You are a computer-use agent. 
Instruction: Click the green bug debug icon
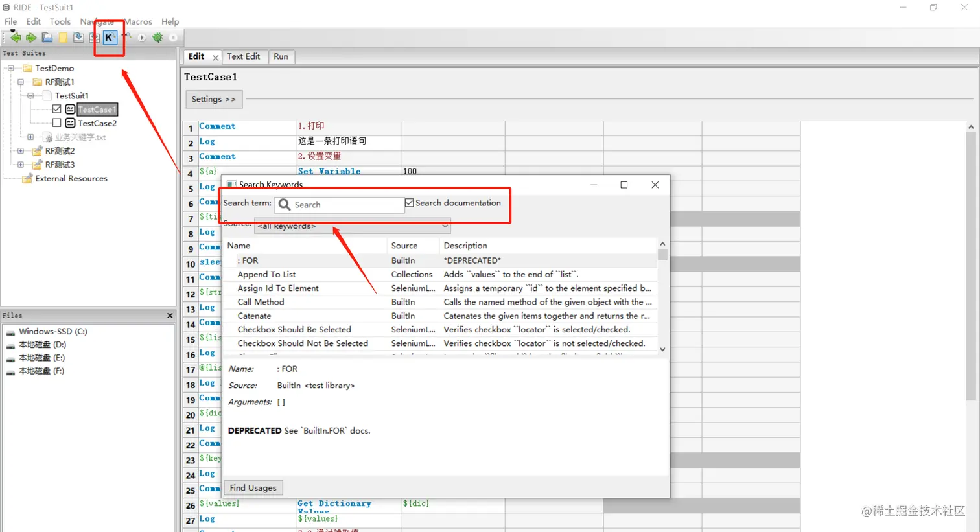(157, 38)
